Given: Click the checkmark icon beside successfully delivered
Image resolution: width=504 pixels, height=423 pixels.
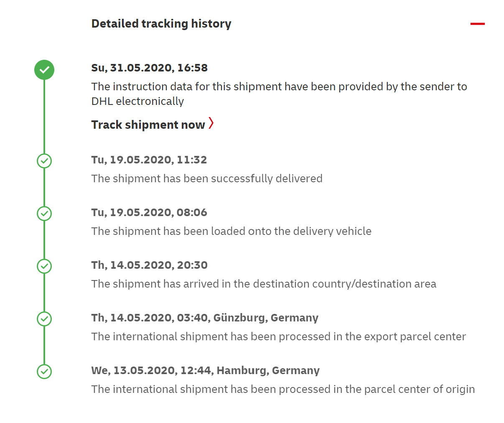Looking at the screenshot, I should 44,161.
